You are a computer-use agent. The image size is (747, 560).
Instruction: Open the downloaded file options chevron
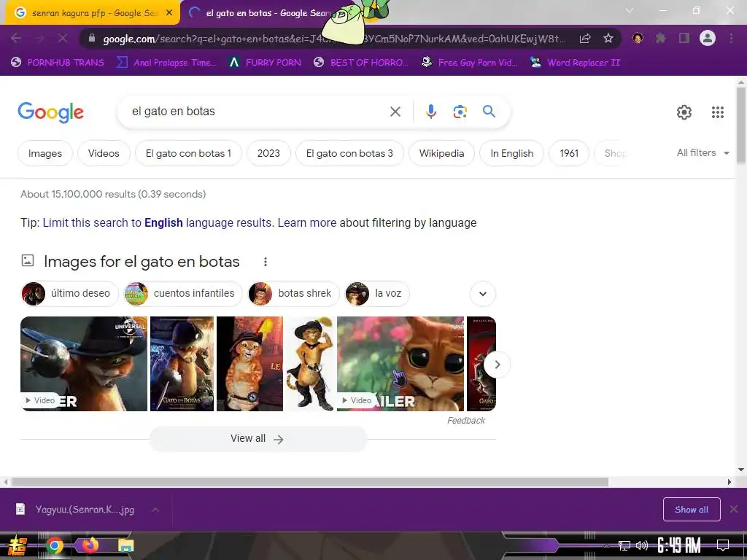[x=155, y=510]
